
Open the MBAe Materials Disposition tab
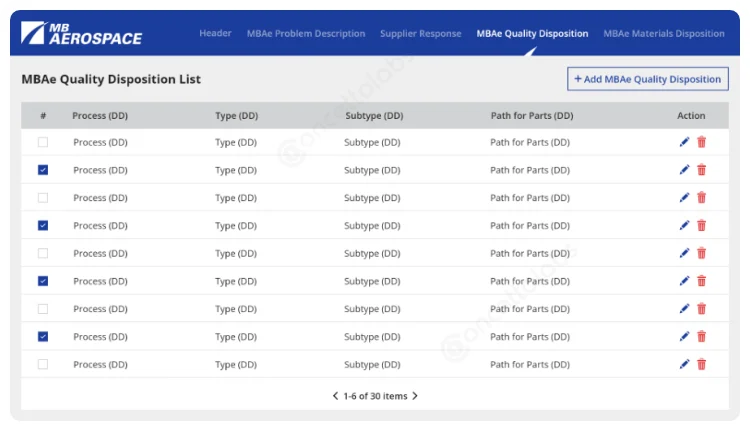[663, 34]
